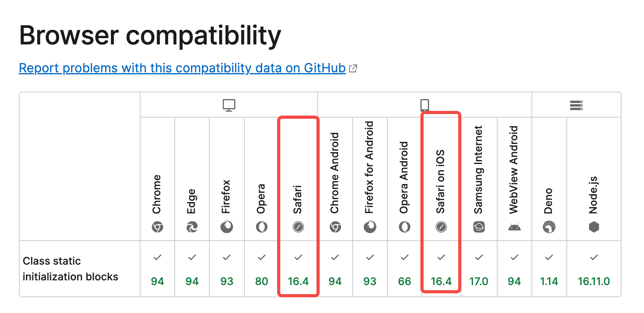Click Class static initialization blocks row label
Screen dimensions: 644x313
point(70,269)
